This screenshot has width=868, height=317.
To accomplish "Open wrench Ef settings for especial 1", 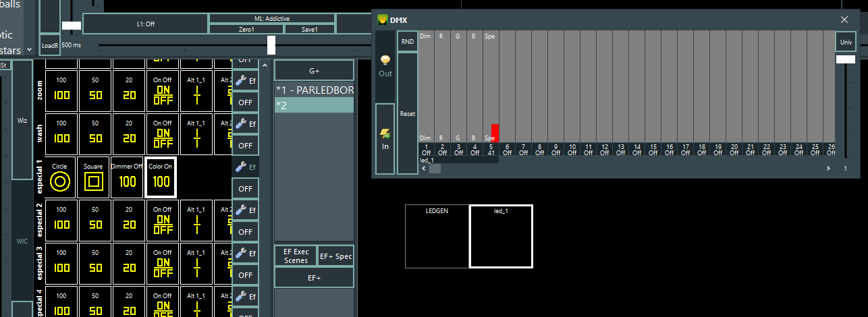I will [x=246, y=167].
